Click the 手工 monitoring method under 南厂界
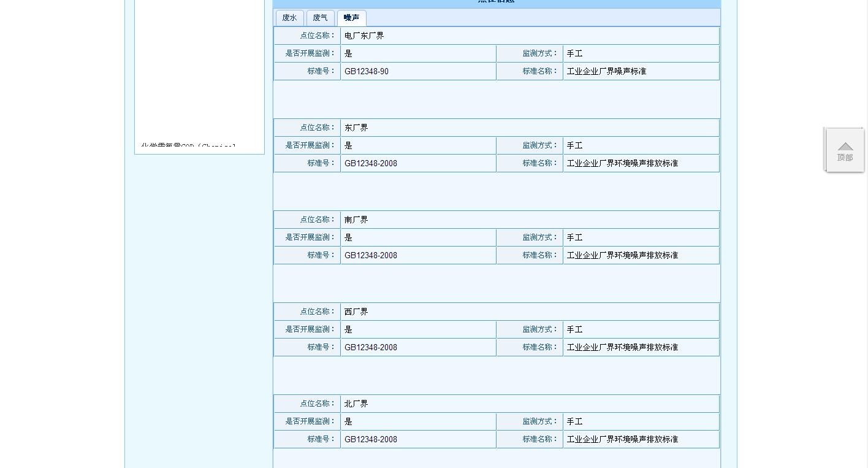The image size is (868, 468). click(574, 238)
